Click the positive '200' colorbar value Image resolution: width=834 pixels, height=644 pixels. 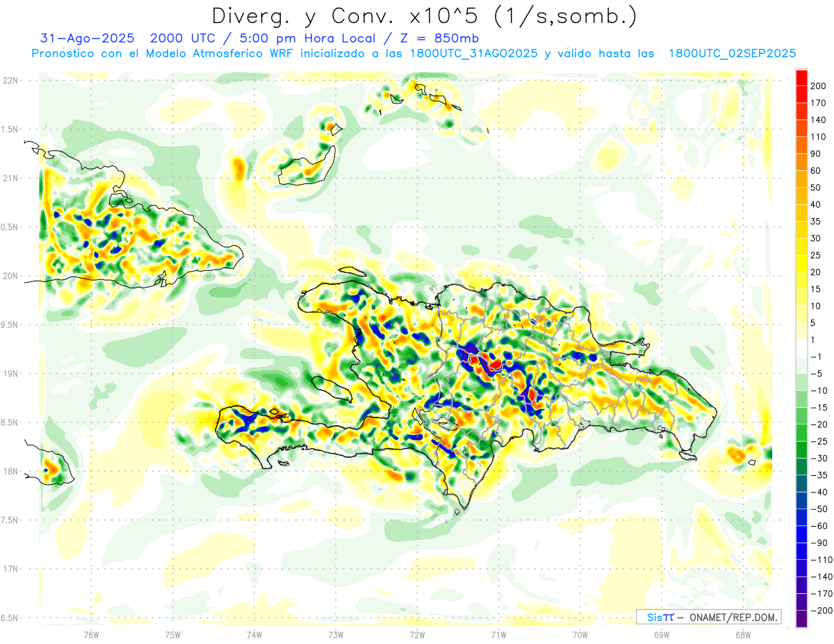[818, 86]
